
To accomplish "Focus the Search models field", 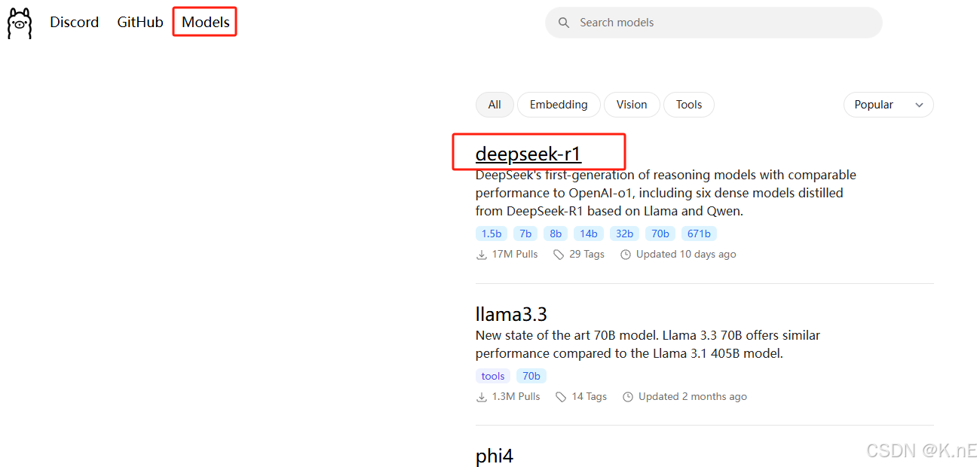I will pyautogui.click(x=714, y=23).
